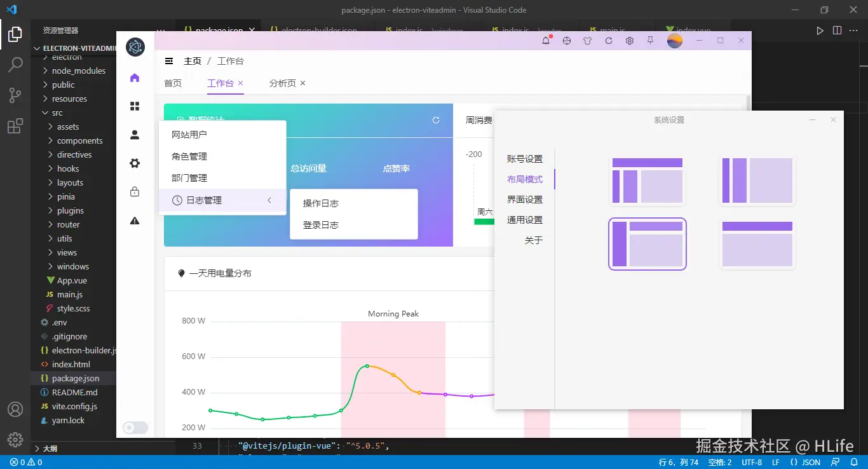Change JSON language mode in status bar
868x469 pixels.
[x=805, y=462]
